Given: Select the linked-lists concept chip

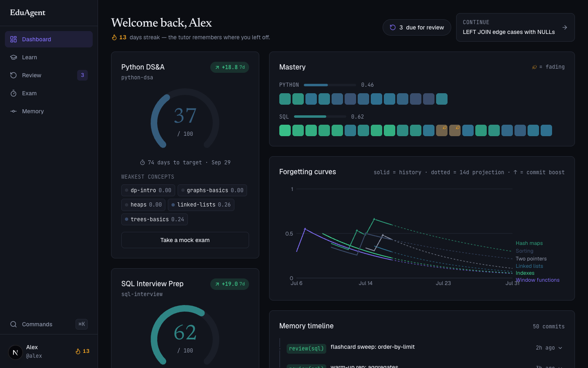Looking at the screenshot, I should click(201, 205).
